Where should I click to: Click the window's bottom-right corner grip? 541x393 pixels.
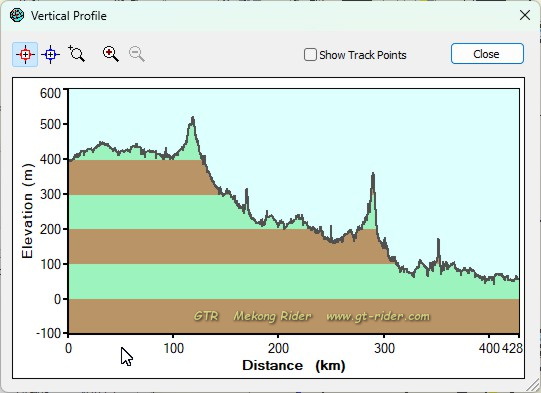[533, 385]
